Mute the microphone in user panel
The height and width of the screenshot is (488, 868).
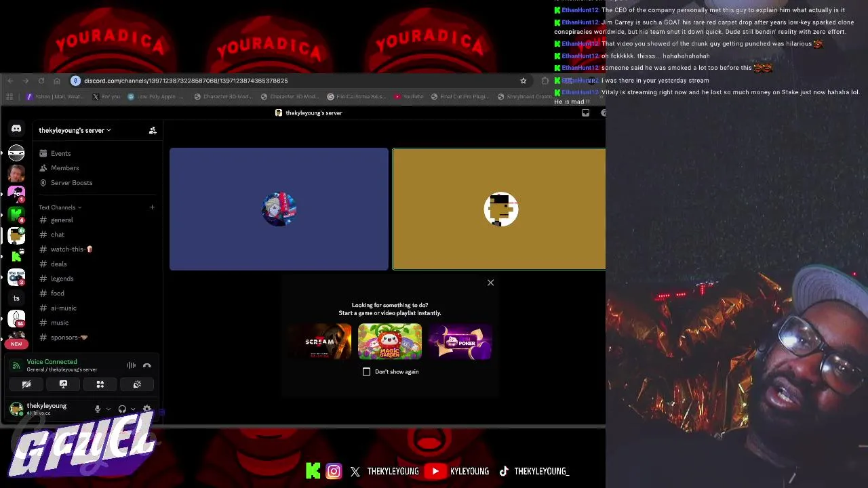98,409
